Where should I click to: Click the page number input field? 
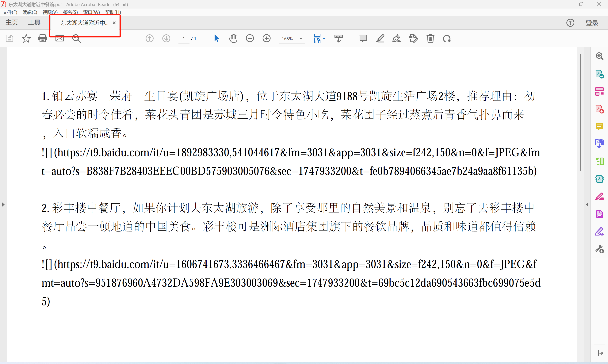pos(184,39)
